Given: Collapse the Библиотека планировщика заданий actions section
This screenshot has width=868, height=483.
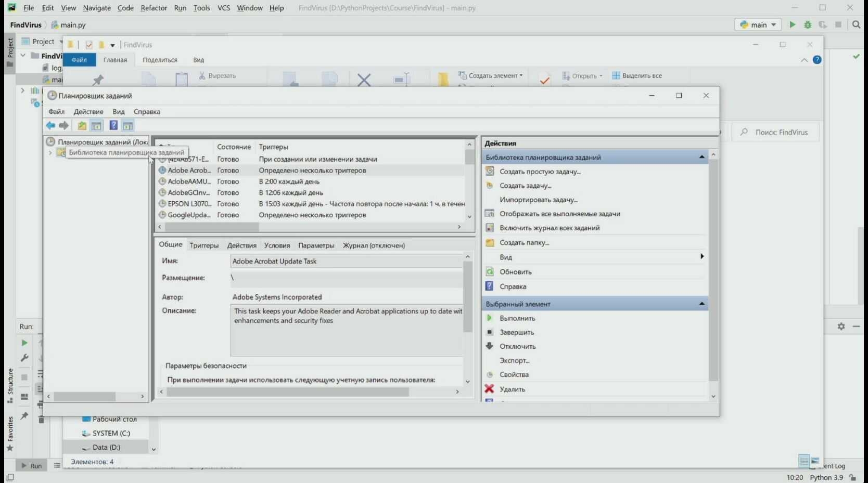Looking at the screenshot, I should tap(701, 157).
